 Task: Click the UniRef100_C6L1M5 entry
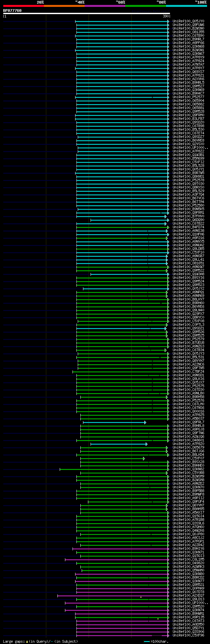[188, 560]
